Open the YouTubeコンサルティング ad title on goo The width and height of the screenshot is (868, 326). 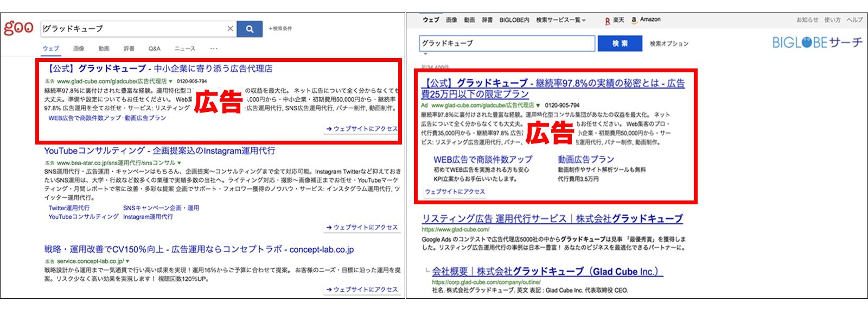click(x=159, y=151)
